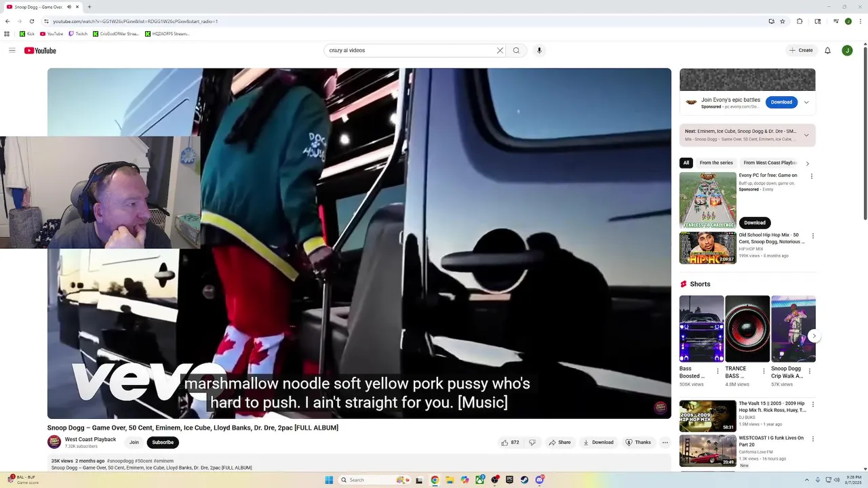Click the Download button on Evony banner ad
This screenshot has width=868, height=488.
[781, 102]
